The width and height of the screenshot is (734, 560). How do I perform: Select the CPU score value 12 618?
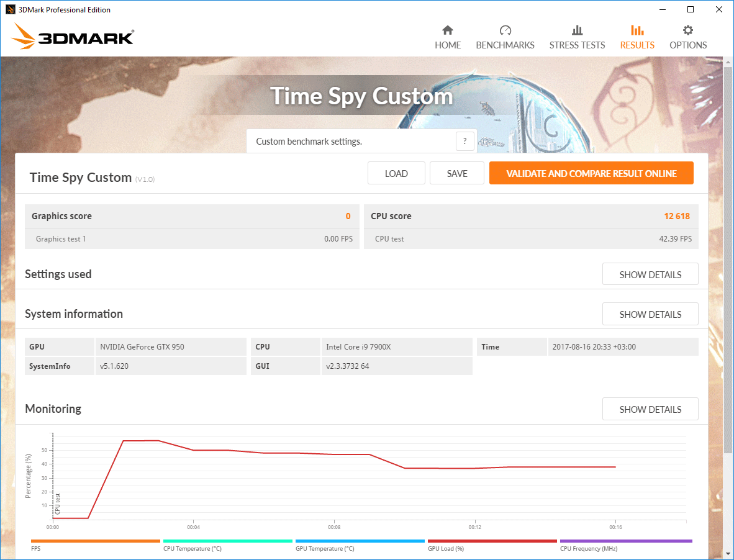coord(677,216)
